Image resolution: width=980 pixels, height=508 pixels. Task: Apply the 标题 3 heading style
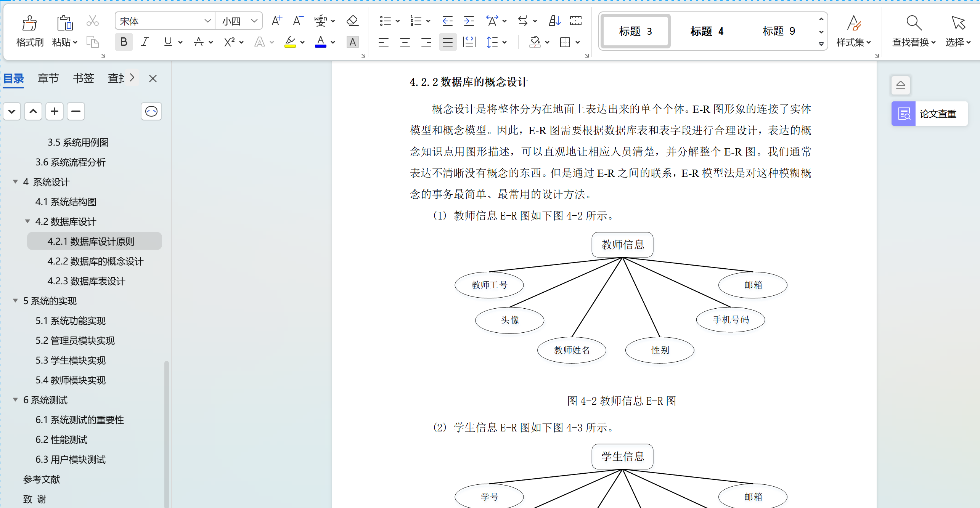pyautogui.click(x=634, y=31)
